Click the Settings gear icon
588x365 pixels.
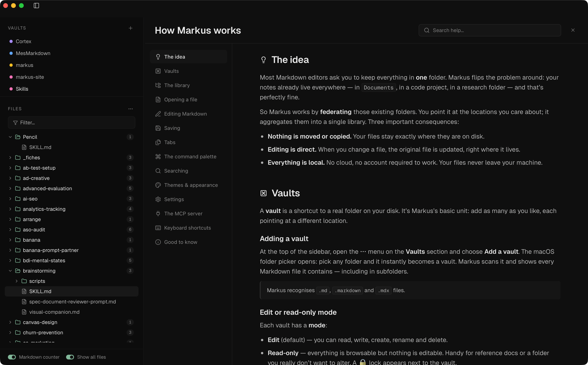[158, 199]
